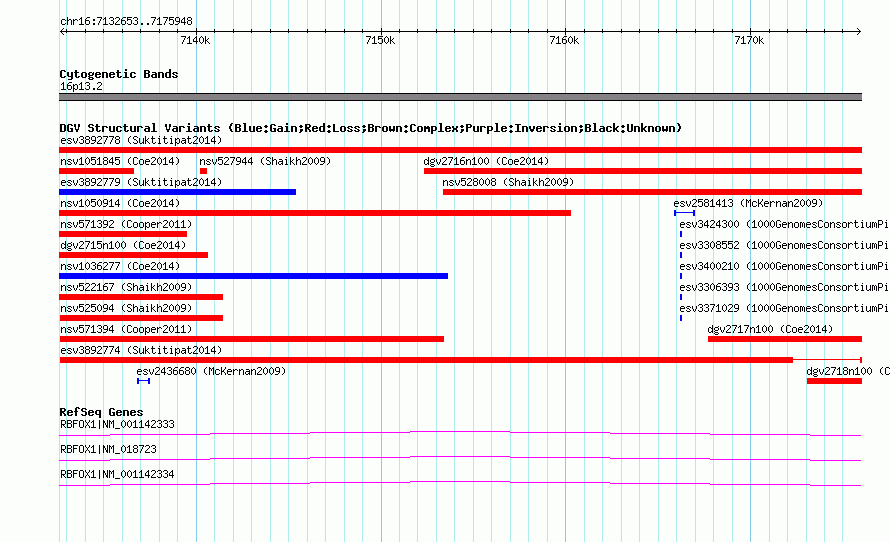This screenshot has width=890, height=542.
Task: Open the nsv1036277 (Coe2014) label
Action: [120, 266]
